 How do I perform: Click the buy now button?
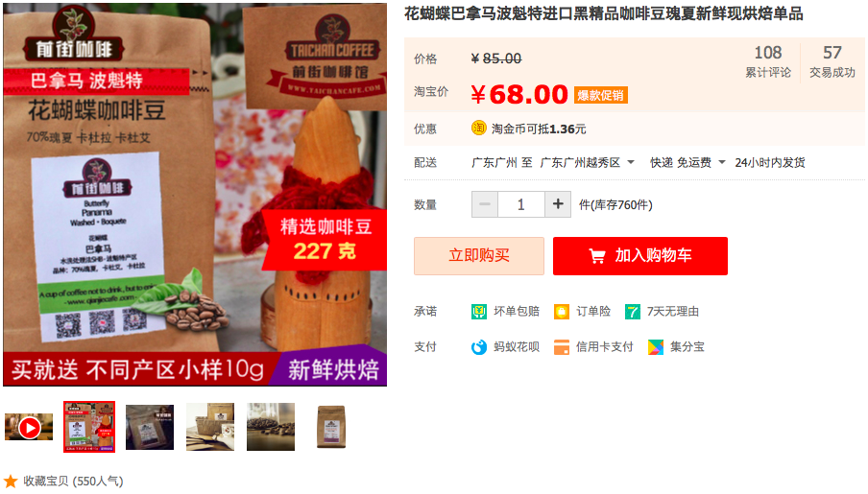[479, 255]
